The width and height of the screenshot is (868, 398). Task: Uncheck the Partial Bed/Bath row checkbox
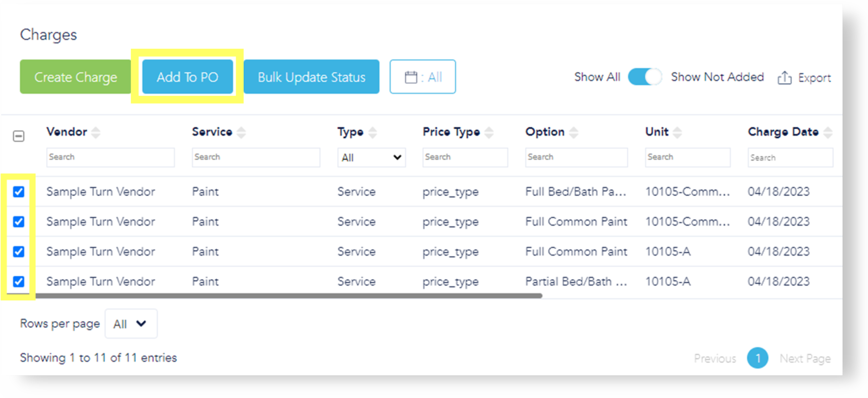coord(19,281)
